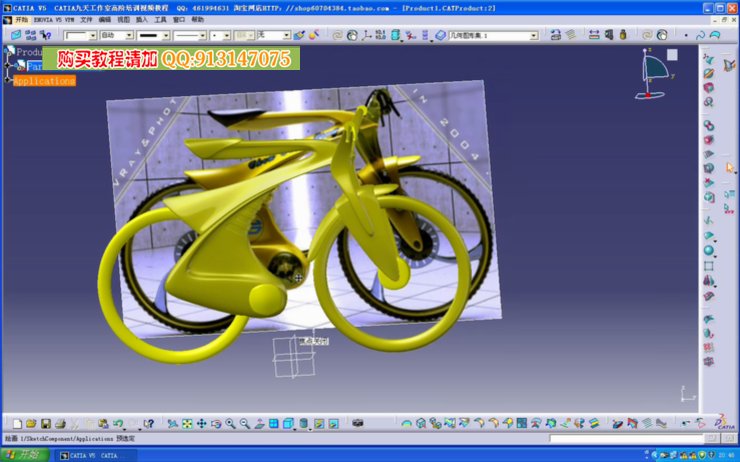Screen dimensions: 740x462
Task: Click the Fit All In icon
Action: (186, 424)
